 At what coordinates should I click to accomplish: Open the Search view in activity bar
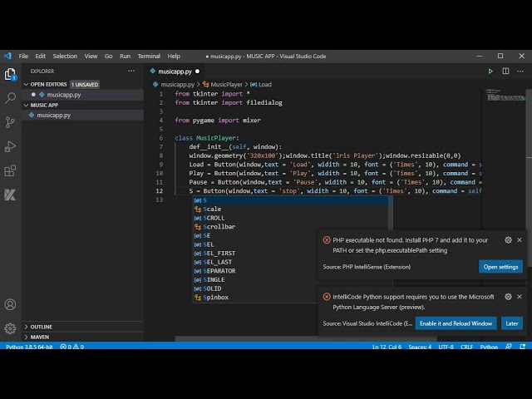(10, 98)
